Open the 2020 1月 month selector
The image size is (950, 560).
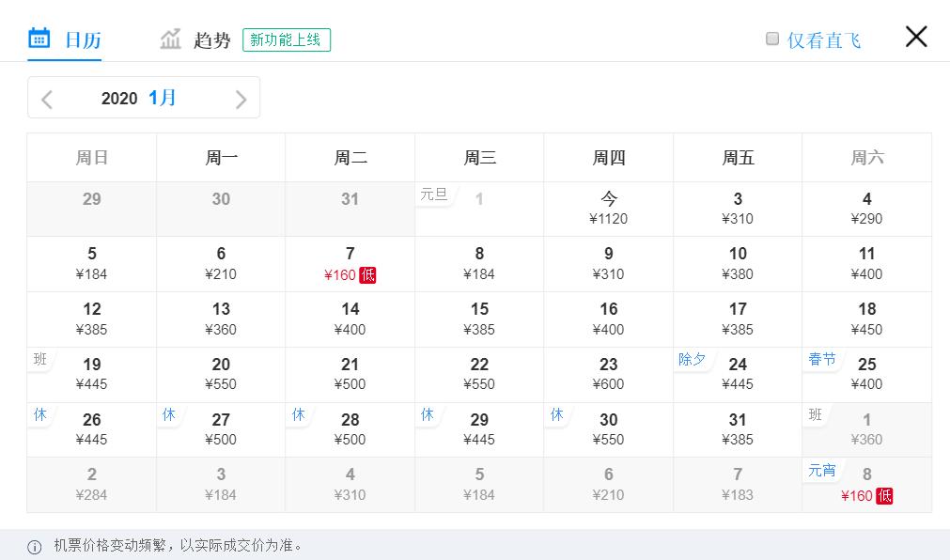click(139, 98)
